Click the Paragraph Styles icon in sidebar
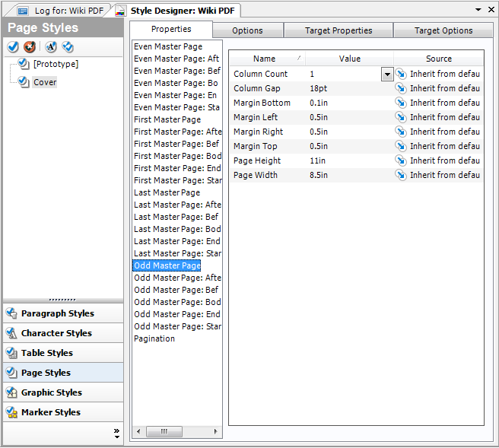The width and height of the screenshot is (499, 448). (11, 313)
